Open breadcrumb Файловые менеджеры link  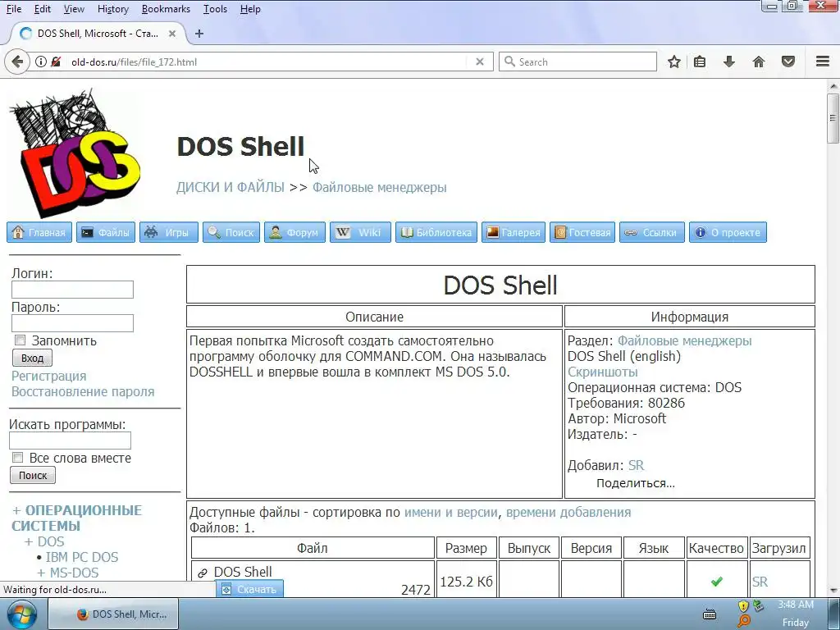[x=379, y=188]
